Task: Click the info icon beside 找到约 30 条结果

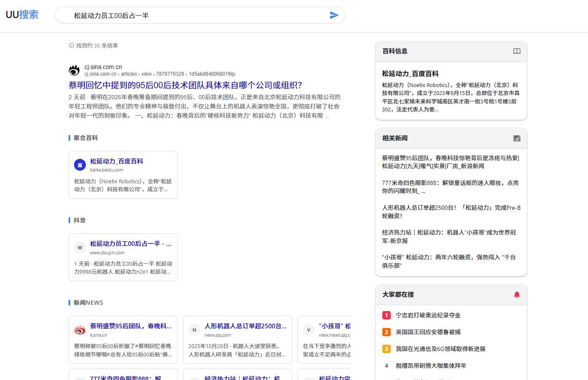Action: tap(72, 45)
